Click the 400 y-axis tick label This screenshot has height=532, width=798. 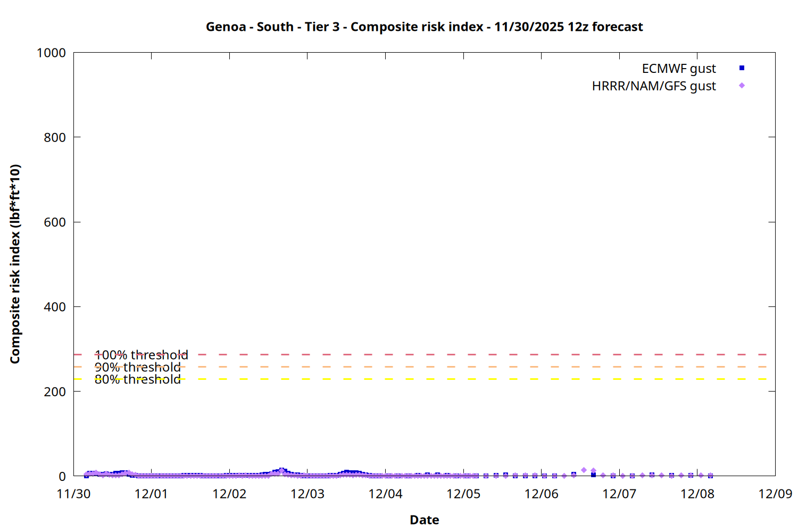[55, 307]
